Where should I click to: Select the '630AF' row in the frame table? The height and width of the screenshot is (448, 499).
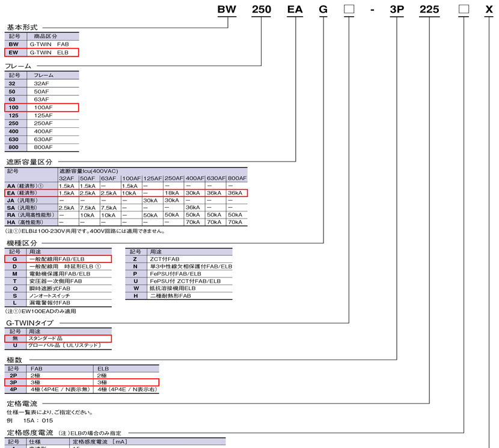(41, 139)
